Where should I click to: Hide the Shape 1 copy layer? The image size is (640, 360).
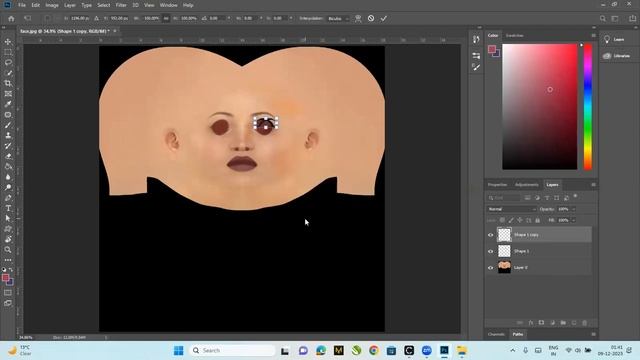[x=490, y=235]
